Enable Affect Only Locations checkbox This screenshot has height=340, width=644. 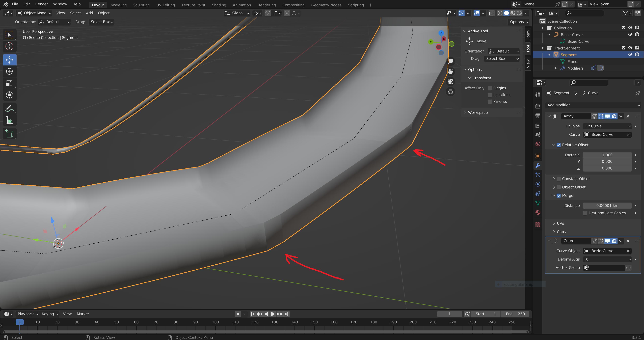tap(490, 95)
